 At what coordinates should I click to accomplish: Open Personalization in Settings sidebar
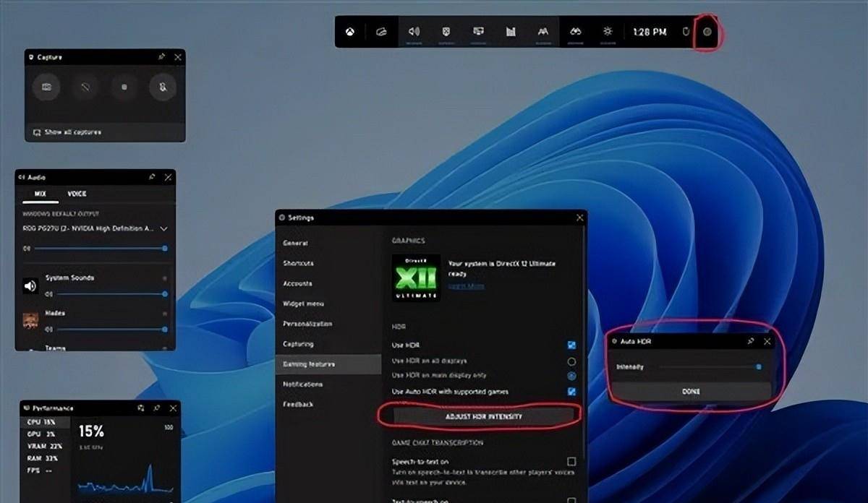point(328,324)
